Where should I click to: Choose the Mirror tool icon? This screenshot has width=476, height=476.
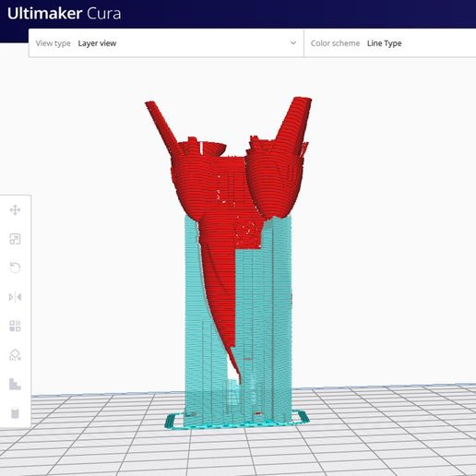(x=15, y=297)
